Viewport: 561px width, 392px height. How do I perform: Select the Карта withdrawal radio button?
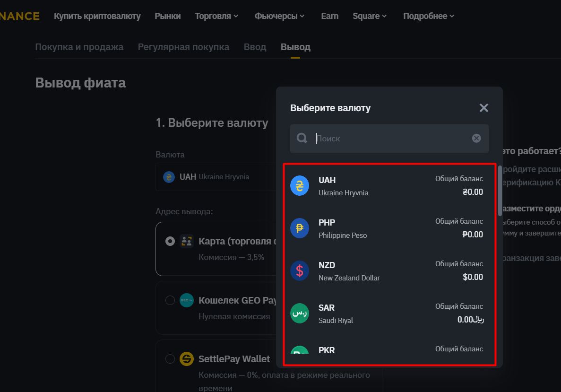click(x=170, y=241)
